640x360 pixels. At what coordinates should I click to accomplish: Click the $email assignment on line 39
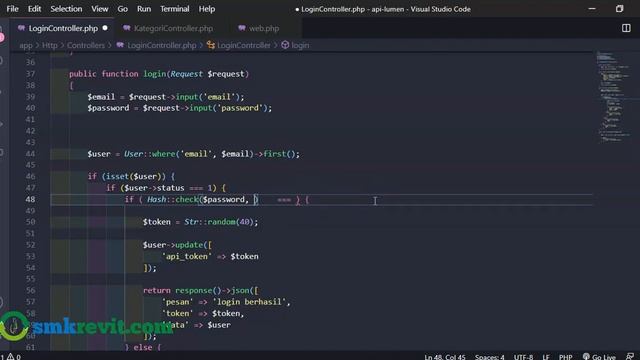pyautogui.click(x=165, y=97)
